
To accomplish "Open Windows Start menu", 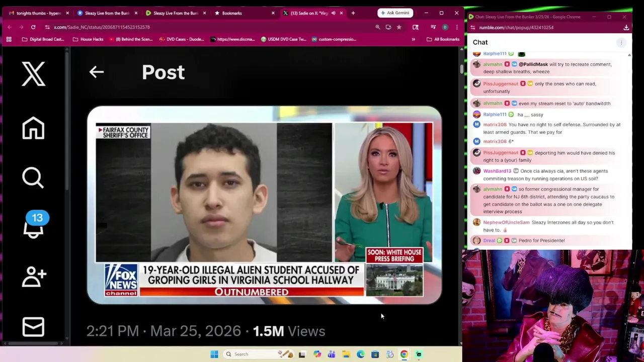I will coord(214,354).
